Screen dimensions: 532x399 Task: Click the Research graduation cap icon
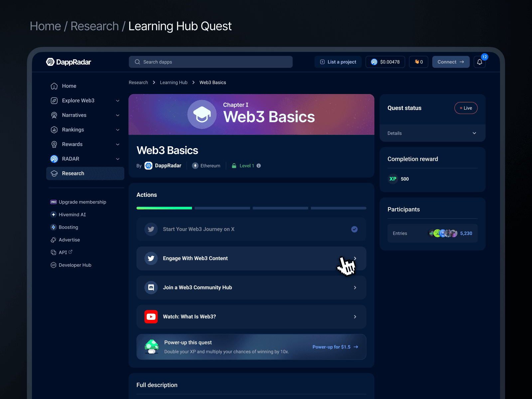54,174
